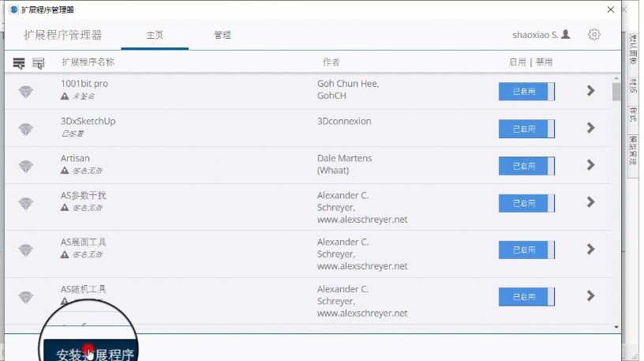The width and height of the screenshot is (644, 361).
Task: Click the extension list vertical scrollbar thumb
Action: click(x=616, y=92)
